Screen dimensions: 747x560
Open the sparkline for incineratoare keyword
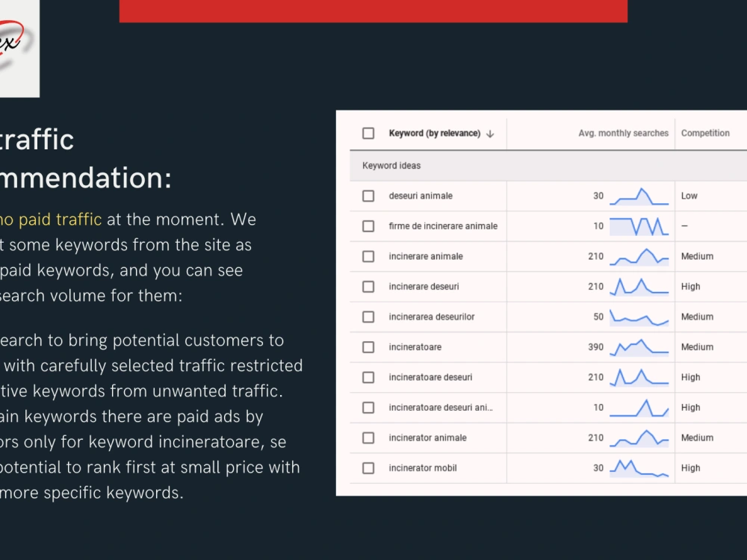pos(639,347)
